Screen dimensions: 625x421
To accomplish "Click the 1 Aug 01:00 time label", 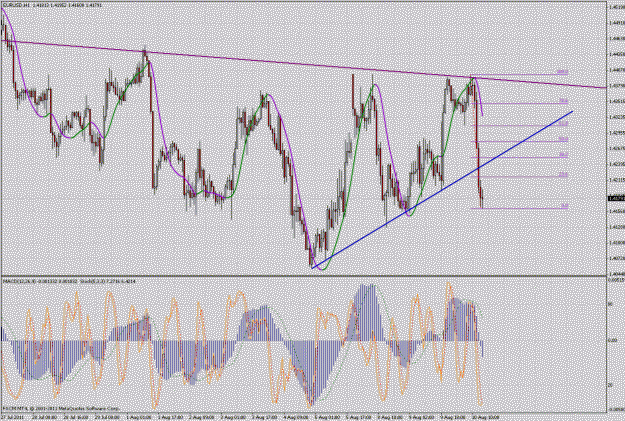I will [140, 417].
